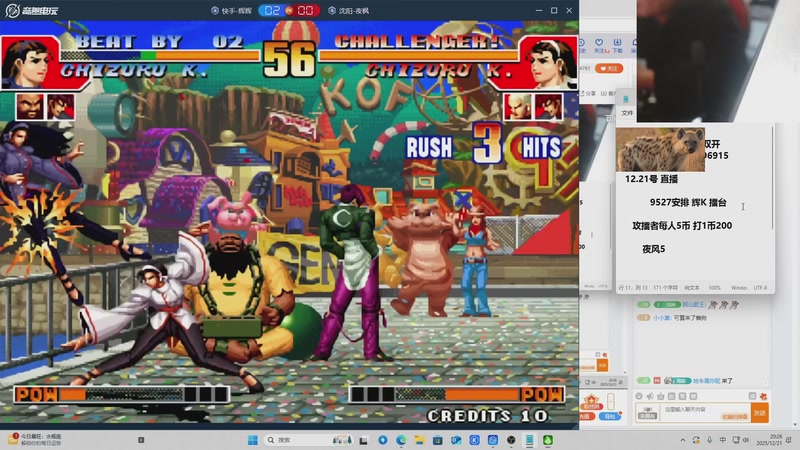Expand the system tray hidden icons chevron

683,440
